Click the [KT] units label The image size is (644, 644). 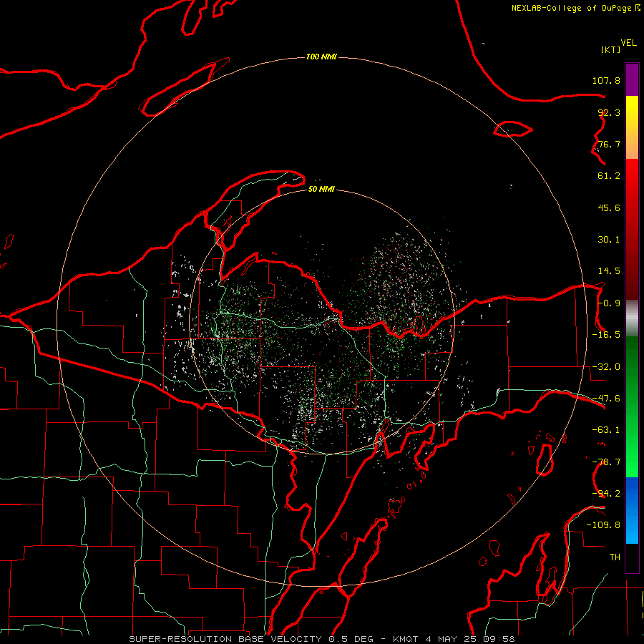point(611,49)
